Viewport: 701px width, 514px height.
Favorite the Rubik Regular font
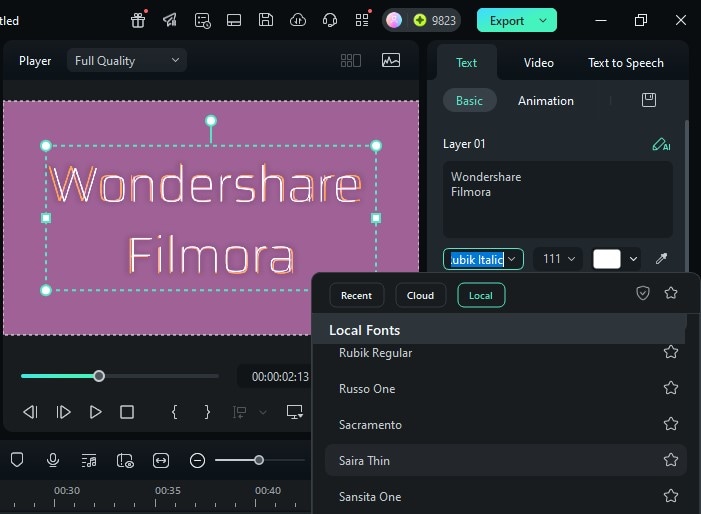coord(671,352)
